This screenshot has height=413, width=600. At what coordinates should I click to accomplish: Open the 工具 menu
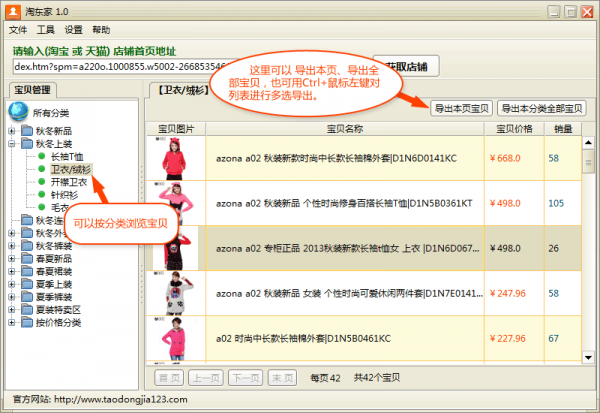pos(46,30)
